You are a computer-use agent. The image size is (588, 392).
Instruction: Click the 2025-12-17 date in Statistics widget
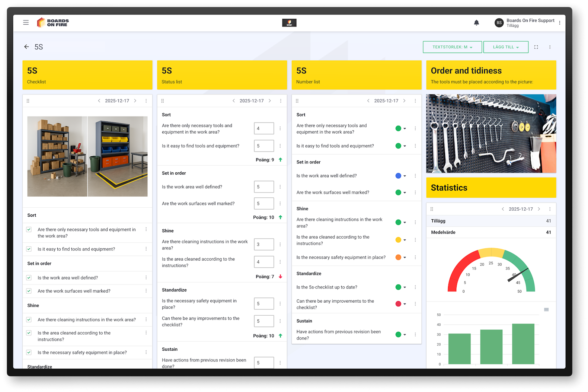(x=521, y=209)
